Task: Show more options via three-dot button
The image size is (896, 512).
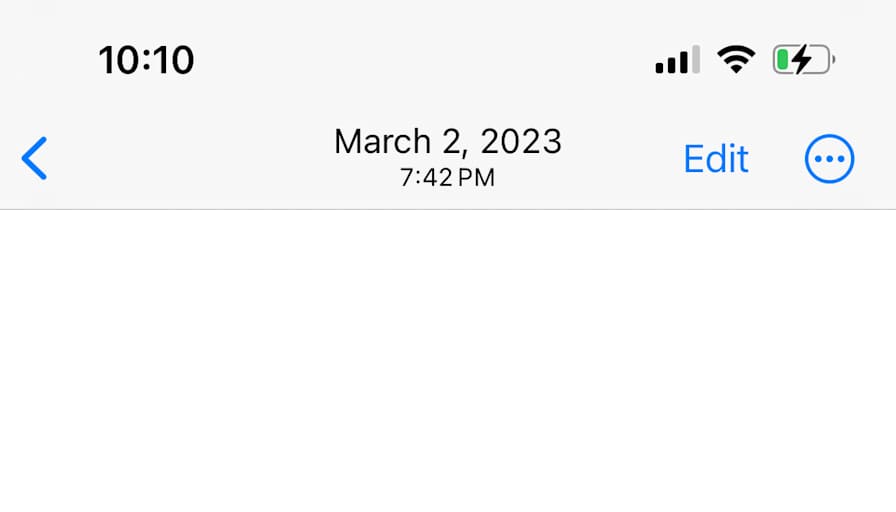Action: pyautogui.click(x=829, y=159)
